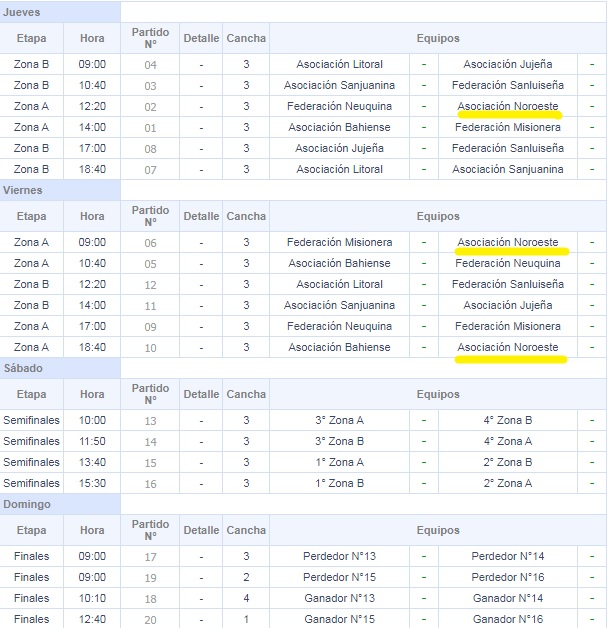Select Asociación Litoral in match 04
Screen dimensions: 609x628
point(339,64)
